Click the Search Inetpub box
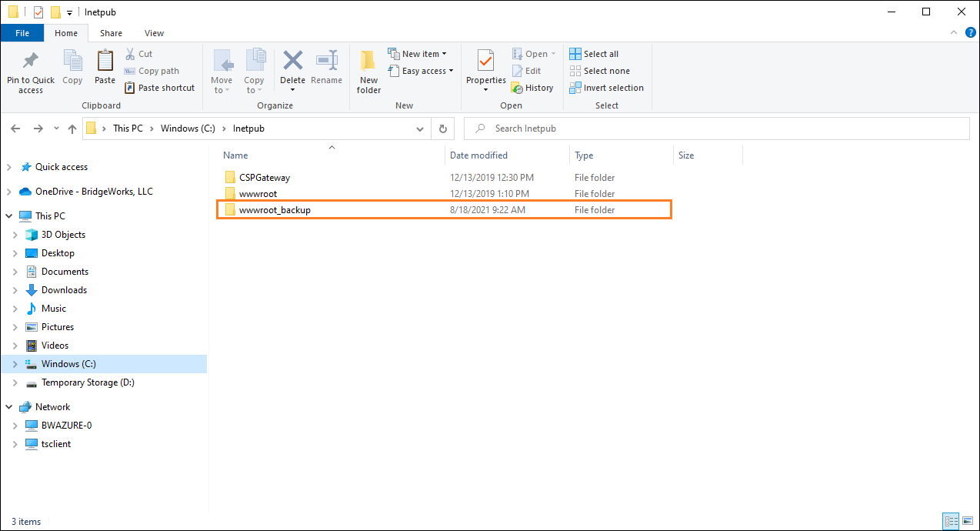This screenshot has width=980, height=531. [717, 129]
